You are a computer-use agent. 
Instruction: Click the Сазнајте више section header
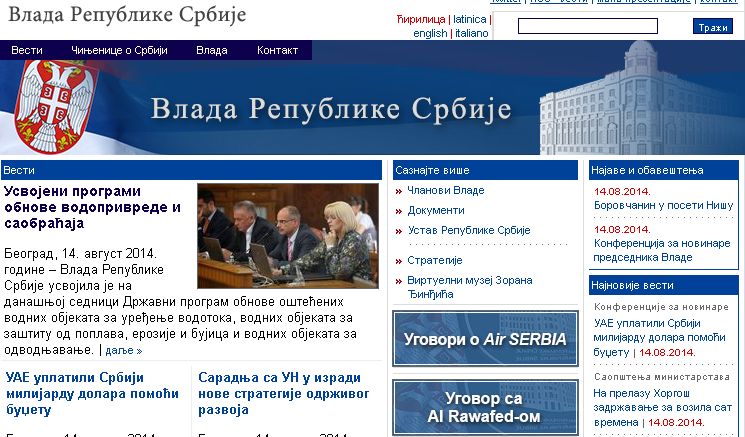(485, 170)
